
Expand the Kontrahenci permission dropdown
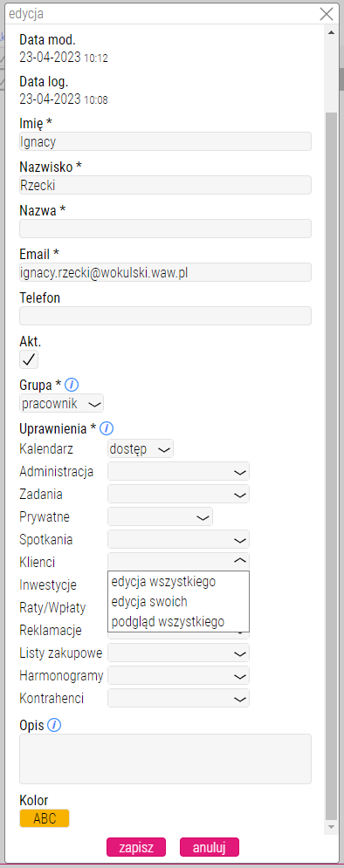tap(178, 698)
